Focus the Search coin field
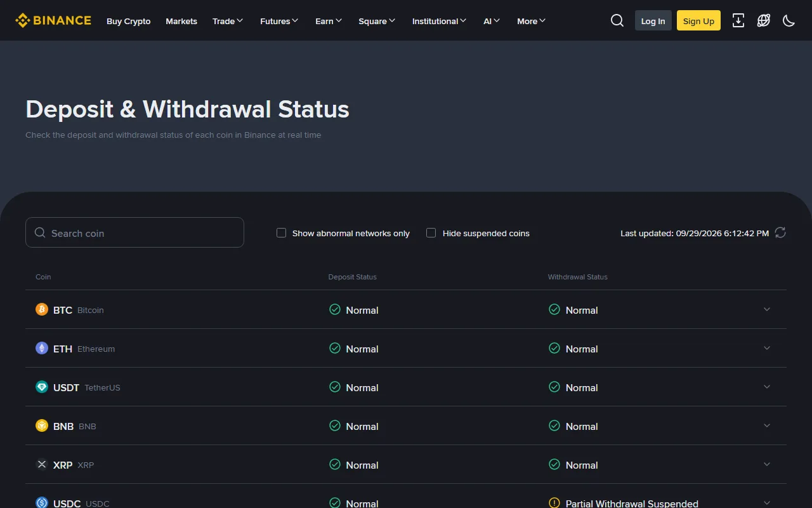Screen dimensions: 812x508 [x=134, y=232]
